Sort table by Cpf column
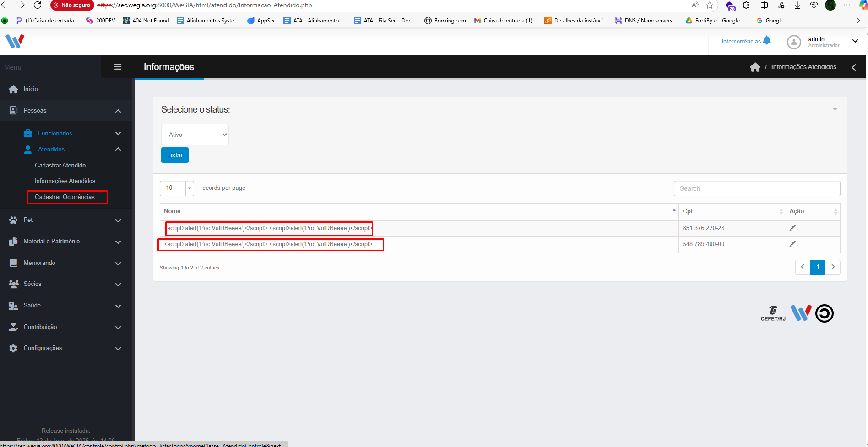This screenshot has height=447, width=868. (x=732, y=211)
